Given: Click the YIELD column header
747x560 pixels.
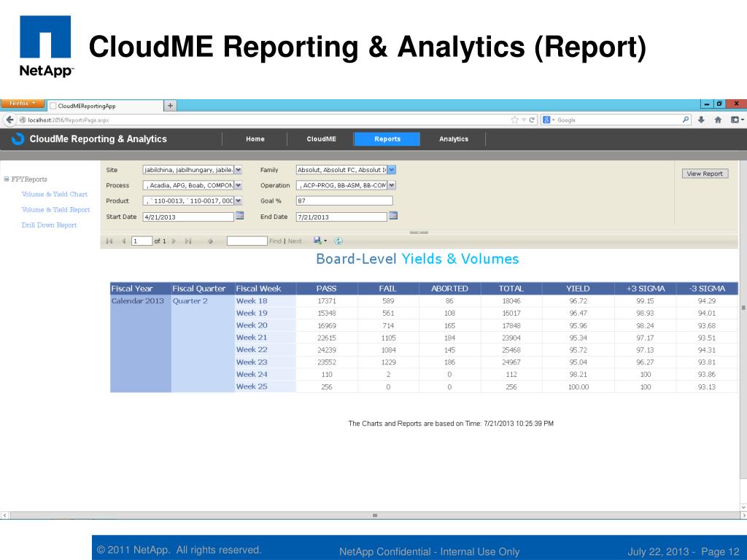Looking at the screenshot, I should tap(578, 289).
